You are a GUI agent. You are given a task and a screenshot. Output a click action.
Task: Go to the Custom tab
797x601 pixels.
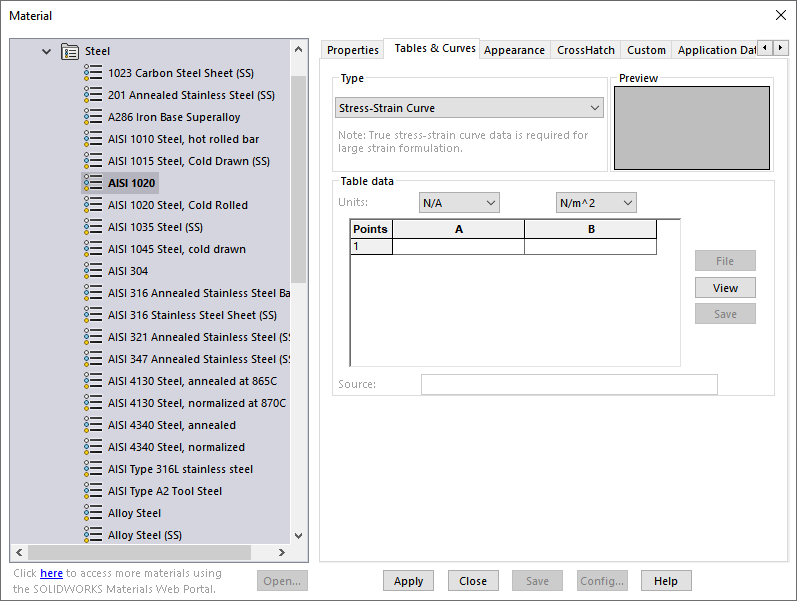646,50
